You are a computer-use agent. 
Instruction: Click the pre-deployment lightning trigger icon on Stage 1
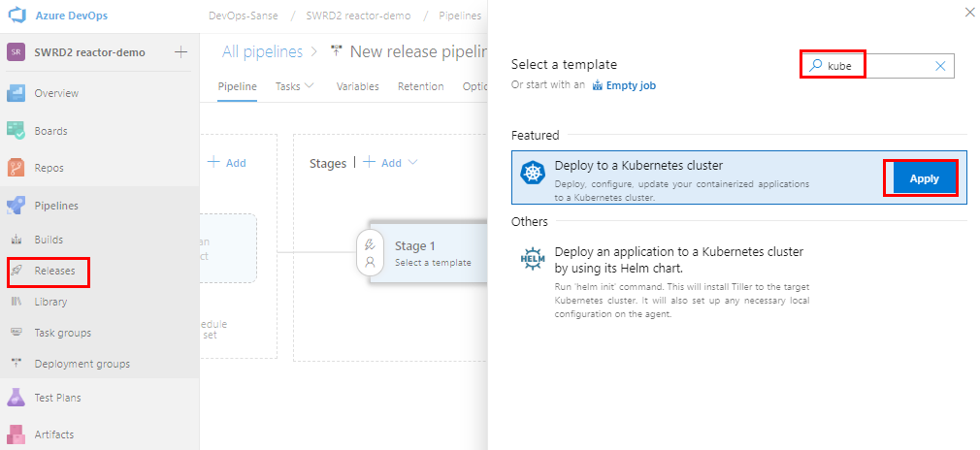point(370,243)
